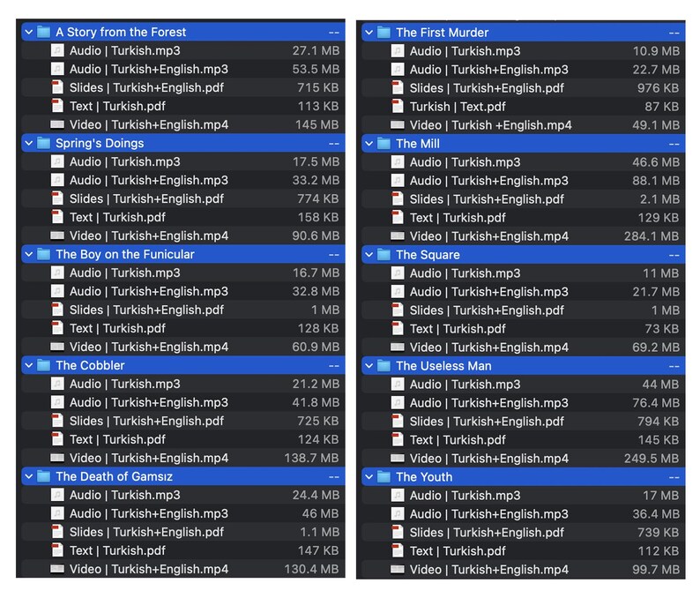Collapse The Youth folder chevron

pyautogui.click(x=369, y=477)
